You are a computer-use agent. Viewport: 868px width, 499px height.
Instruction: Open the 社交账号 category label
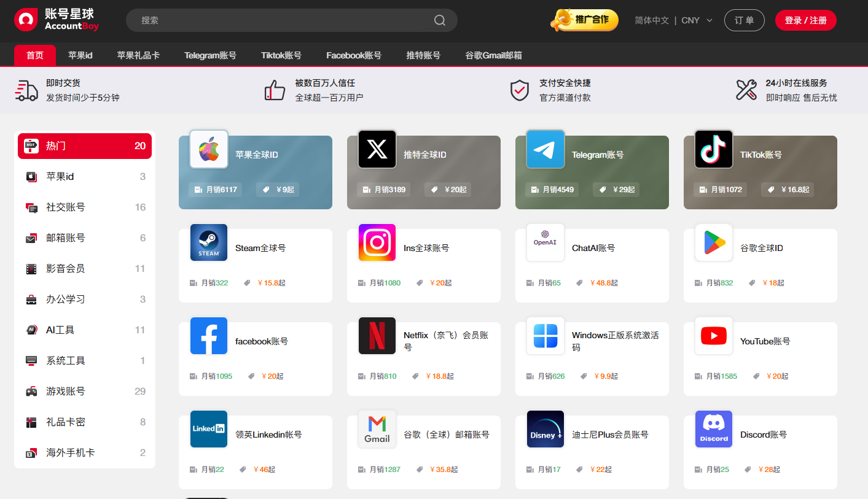pos(66,207)
